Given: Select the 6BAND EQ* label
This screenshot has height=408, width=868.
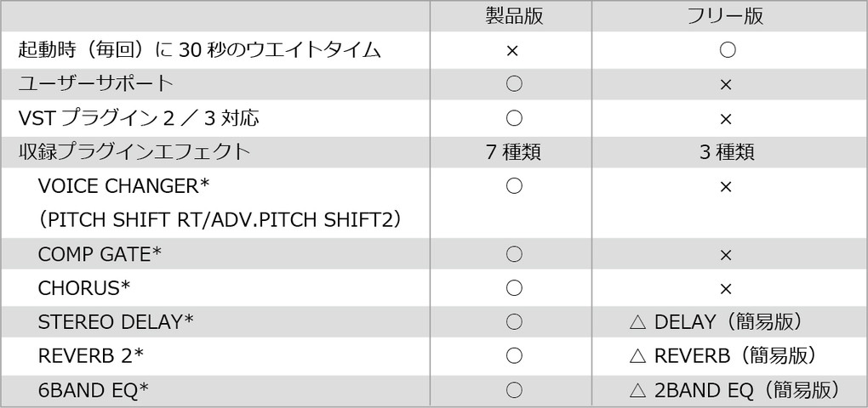Looking at the screenshot, I should [x=93, y=390].
